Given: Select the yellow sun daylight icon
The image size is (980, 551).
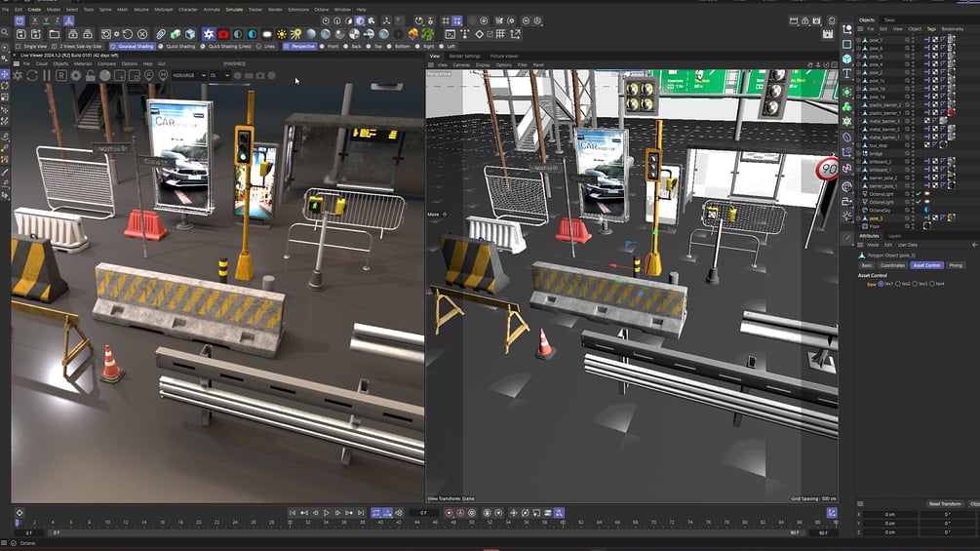Looking at the screenshot, I should (x=281, y=34).
